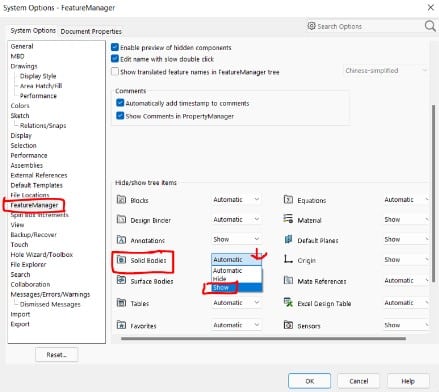The width and height of the screenshot is (439, 392).
Task: Click the vertical scrollbar of options panel
Action: (433, 193)
